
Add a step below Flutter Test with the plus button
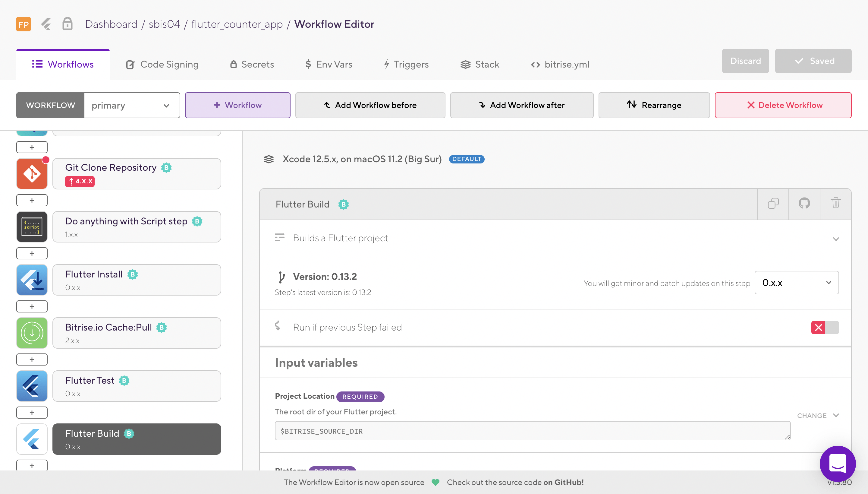click(x=32, y=413)
